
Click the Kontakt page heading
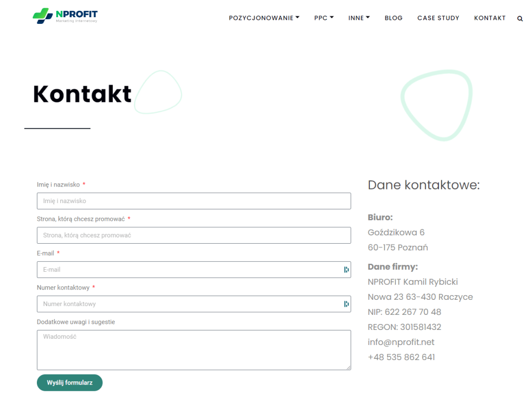point(82,94)
